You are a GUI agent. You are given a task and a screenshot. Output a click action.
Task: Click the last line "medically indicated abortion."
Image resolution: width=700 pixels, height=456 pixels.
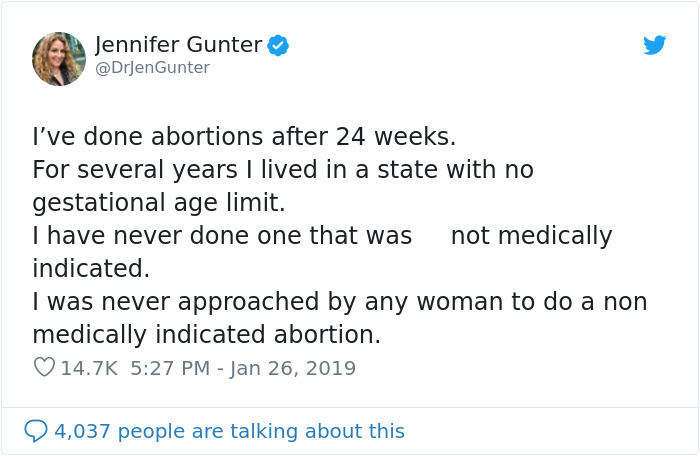pos(207,334)
